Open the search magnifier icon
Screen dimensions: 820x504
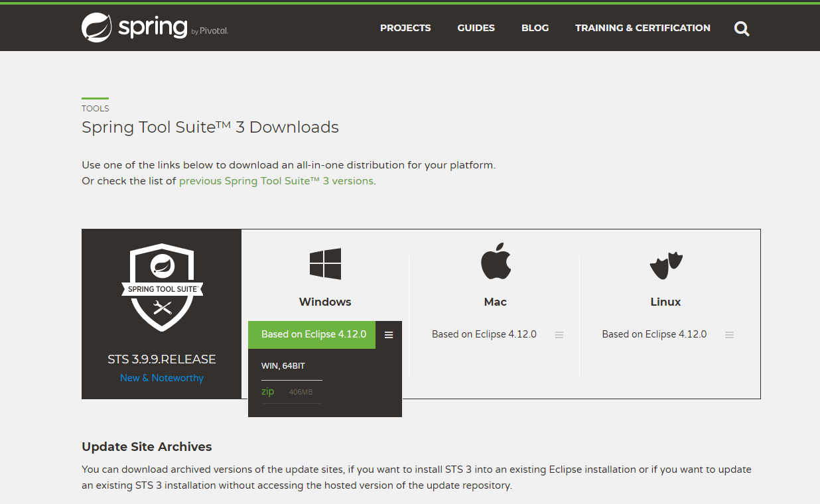coord(742,29)
